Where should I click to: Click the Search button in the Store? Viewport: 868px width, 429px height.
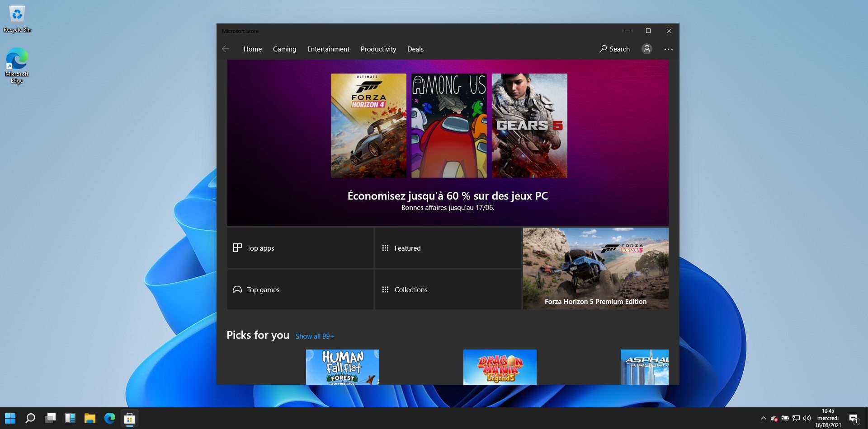614,49
